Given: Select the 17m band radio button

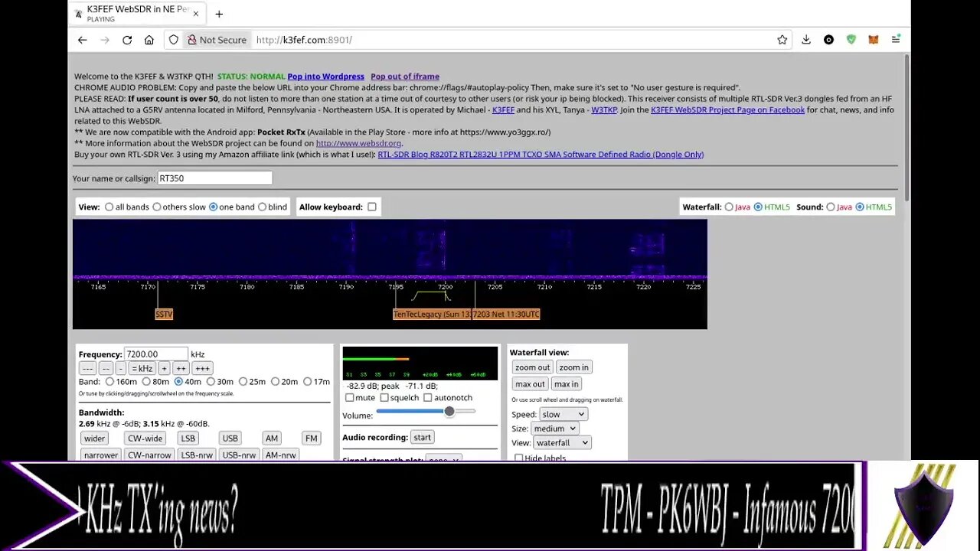Looking at the screenshot, I should point(307,382).
